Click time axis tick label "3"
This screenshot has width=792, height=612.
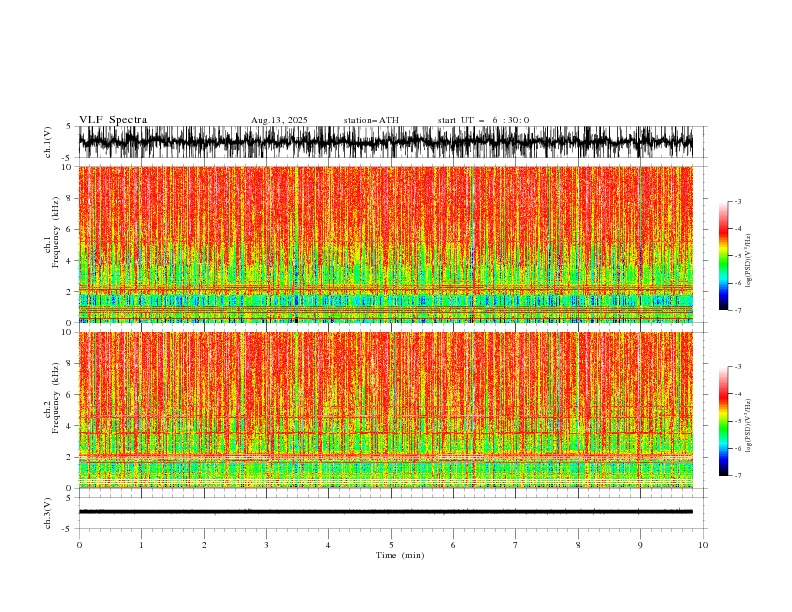266,545
